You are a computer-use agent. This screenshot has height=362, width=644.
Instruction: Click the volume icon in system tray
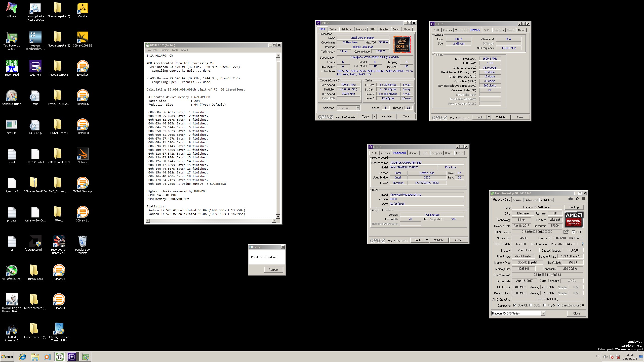(x=605, y=357)
